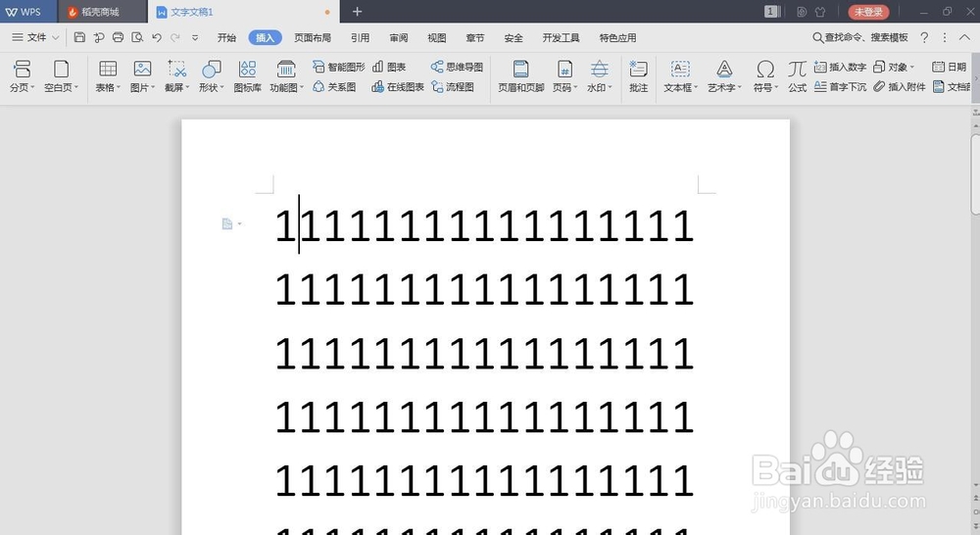Switch to the 视图 tab
Viewport: 980px width, 535px height.
(437, 38)
